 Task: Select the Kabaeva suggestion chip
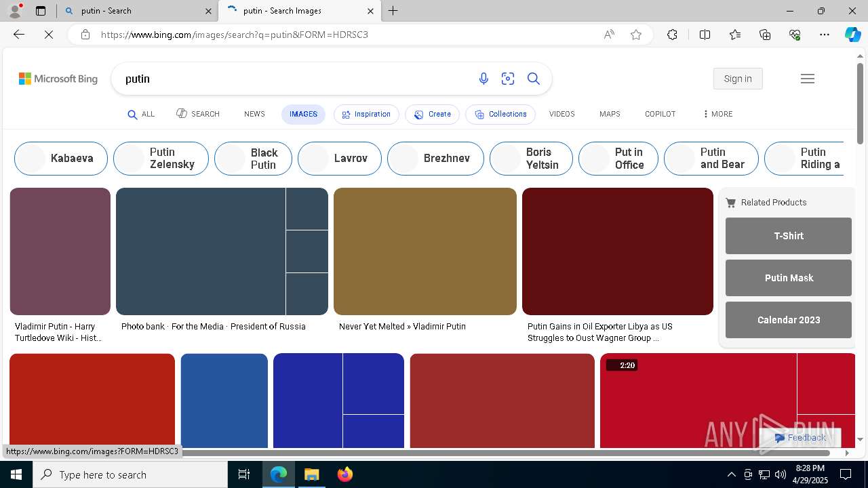click(61, 158)
